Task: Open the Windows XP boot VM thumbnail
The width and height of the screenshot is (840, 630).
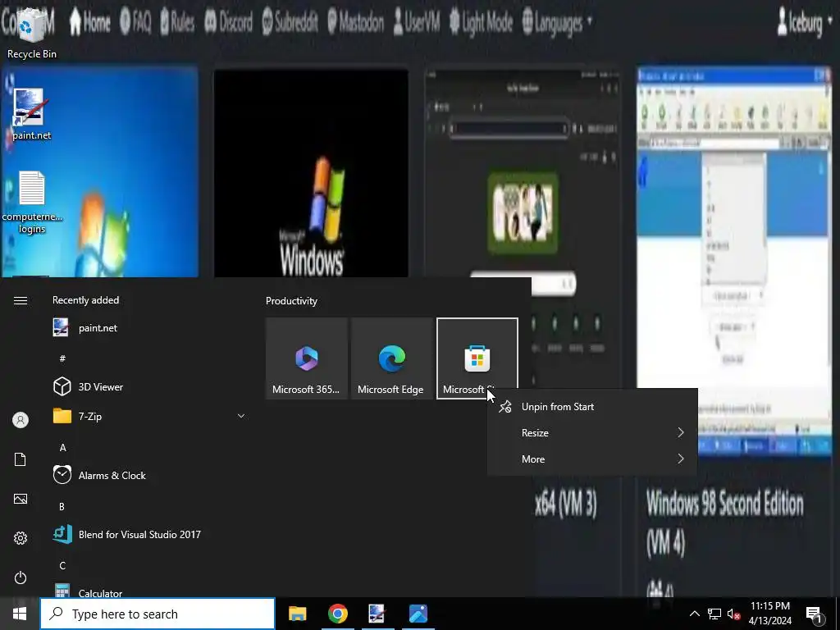Action: [x=311, y=173]
